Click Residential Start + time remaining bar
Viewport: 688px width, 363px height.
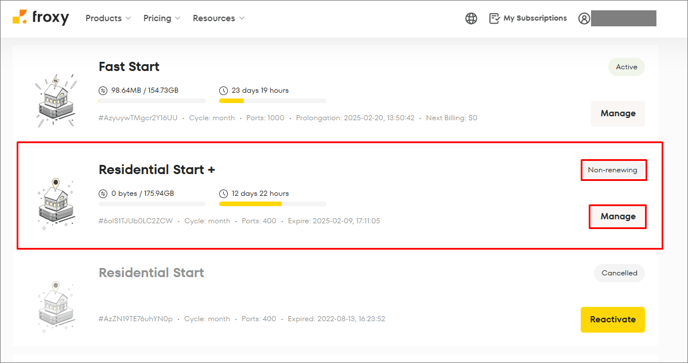pos(272,204)
